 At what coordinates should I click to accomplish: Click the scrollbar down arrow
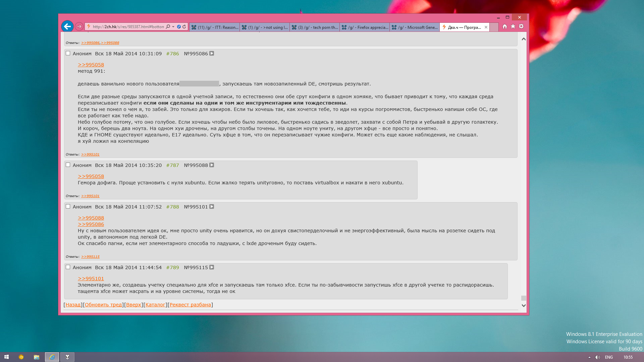point(524,305)
